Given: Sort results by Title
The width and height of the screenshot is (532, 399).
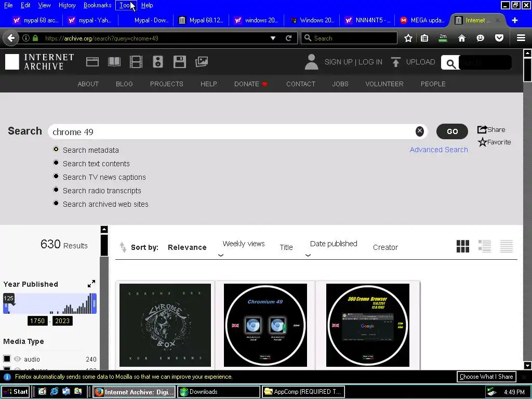Looking at the screenshot, I should coord(286,247).
